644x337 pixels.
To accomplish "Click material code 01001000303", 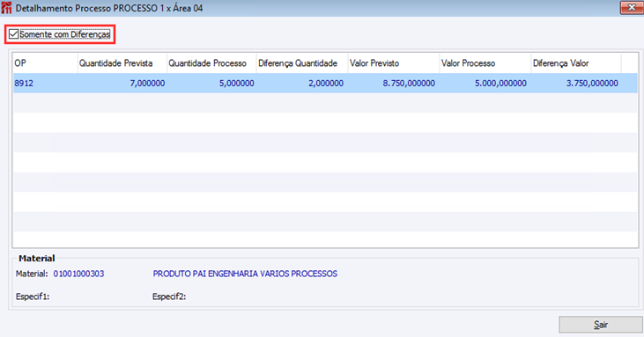I will click(x=79, y=274).
